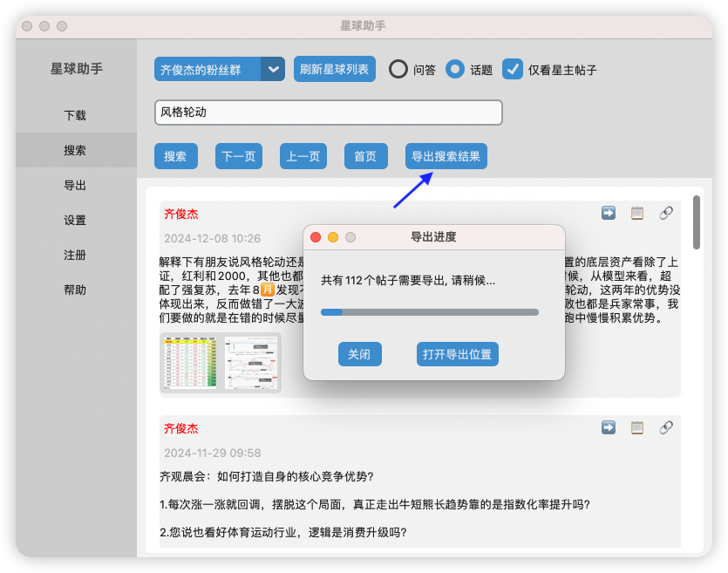Select the 问答 radio button
The height and width of the screenshot is (573, 728).
(398, 70)
